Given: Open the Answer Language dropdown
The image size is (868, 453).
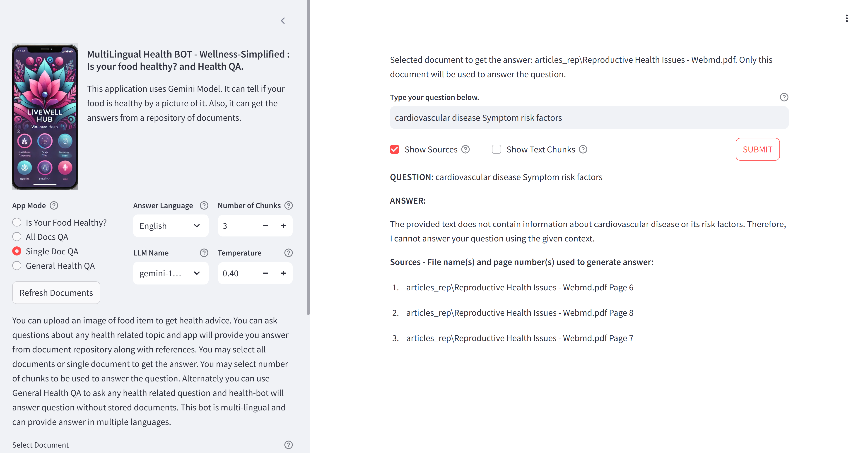Looking at the screenshot, I should pyautogui.click(x=171, y=226).
